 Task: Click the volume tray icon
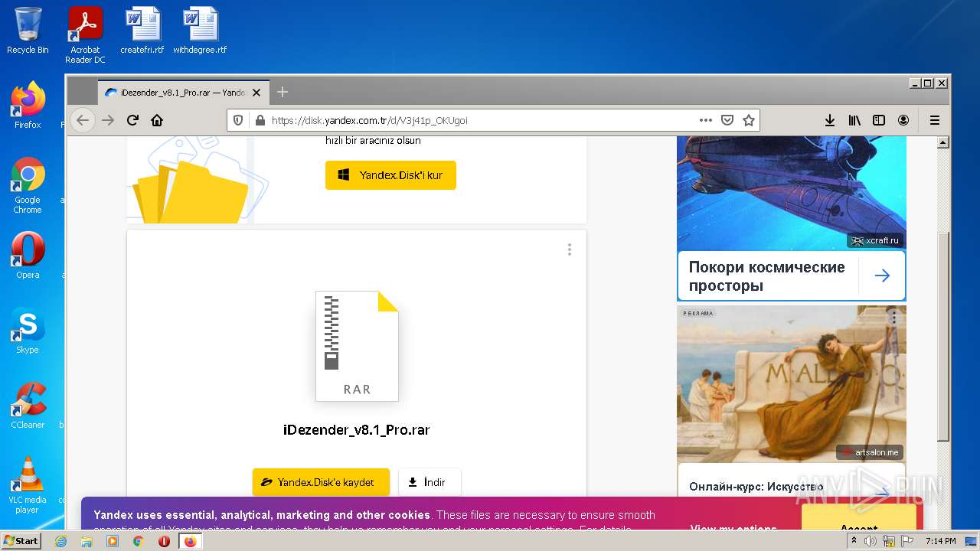point(871,541)
